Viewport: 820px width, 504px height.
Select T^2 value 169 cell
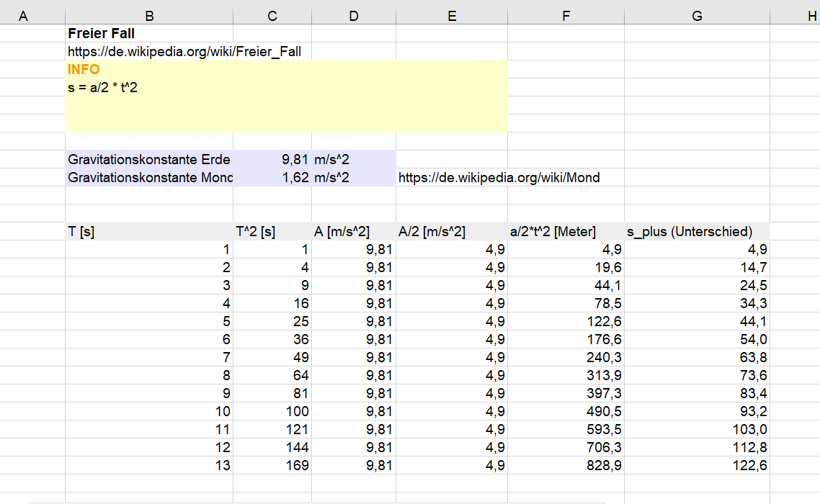click(272, 465)
